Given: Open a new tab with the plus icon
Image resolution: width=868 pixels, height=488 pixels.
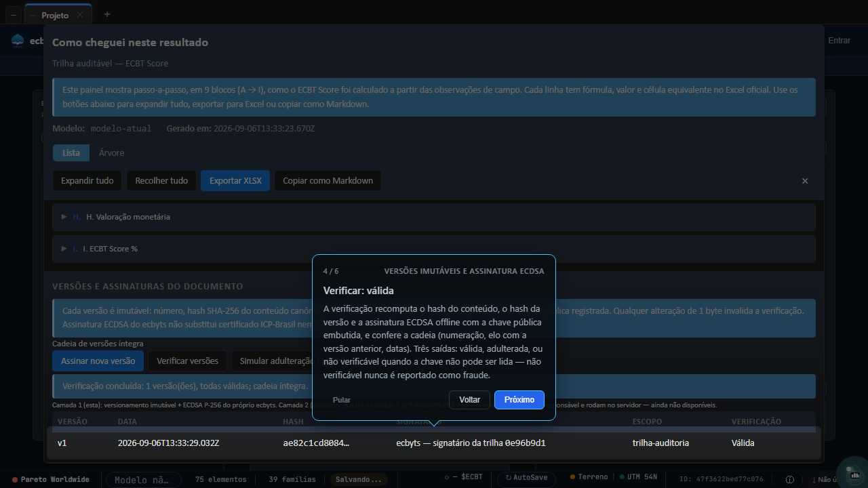Looking at the screenshot, I should (106, 14).
